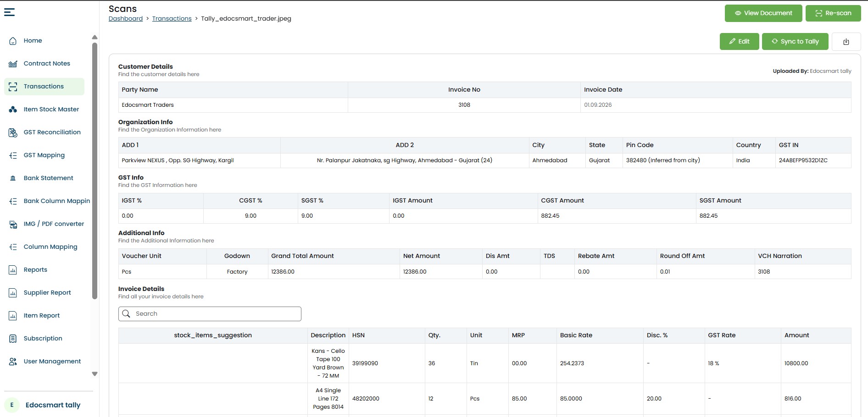Screen dimensions: 868x417
Task: Click the sidebar vertical scrollbar
Action: 95,170
